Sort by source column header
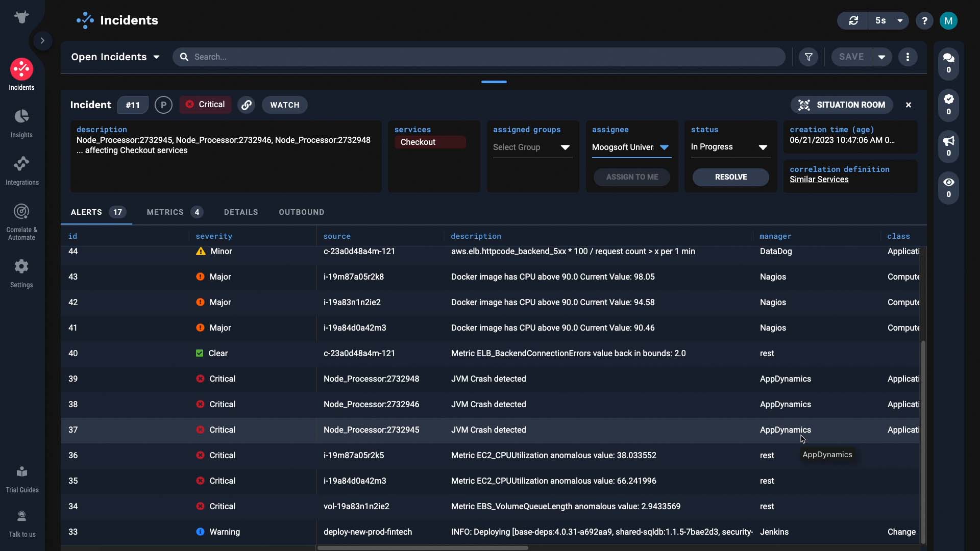Screen dimensions: 980x551 tap(337, 236)
